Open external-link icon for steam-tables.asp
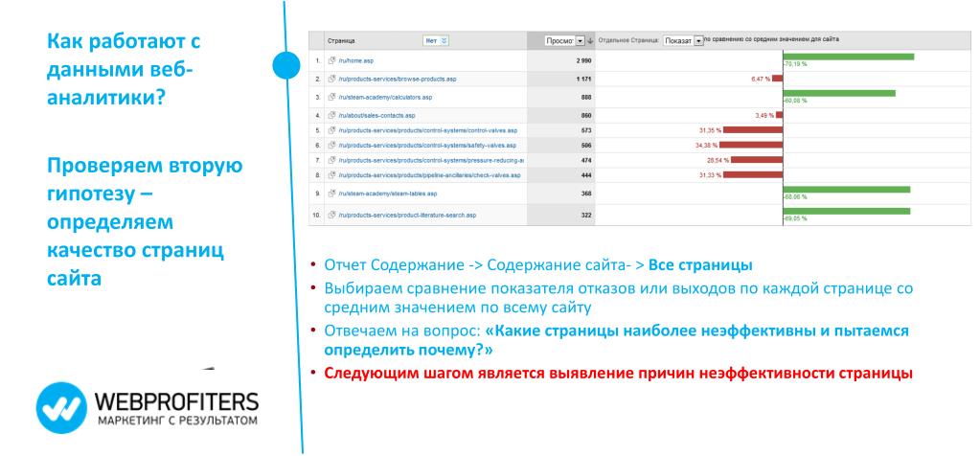The height and width of the screenshot is (456, 980). [331, 194]
